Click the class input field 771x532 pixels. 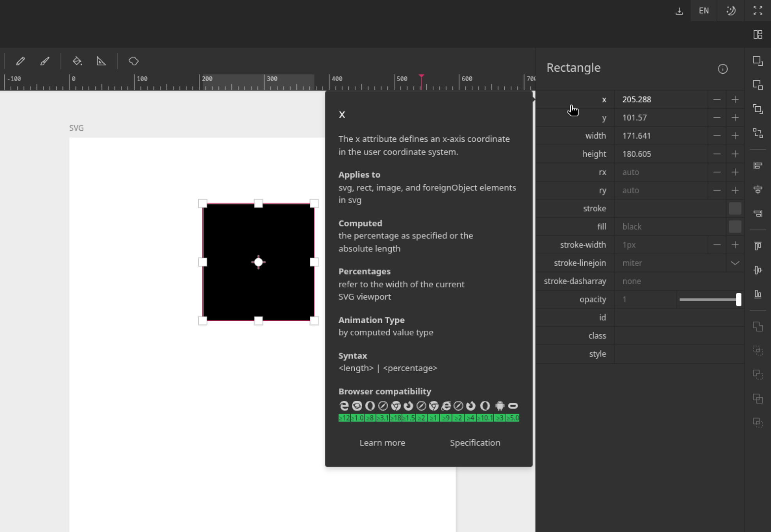pos(679,336)
